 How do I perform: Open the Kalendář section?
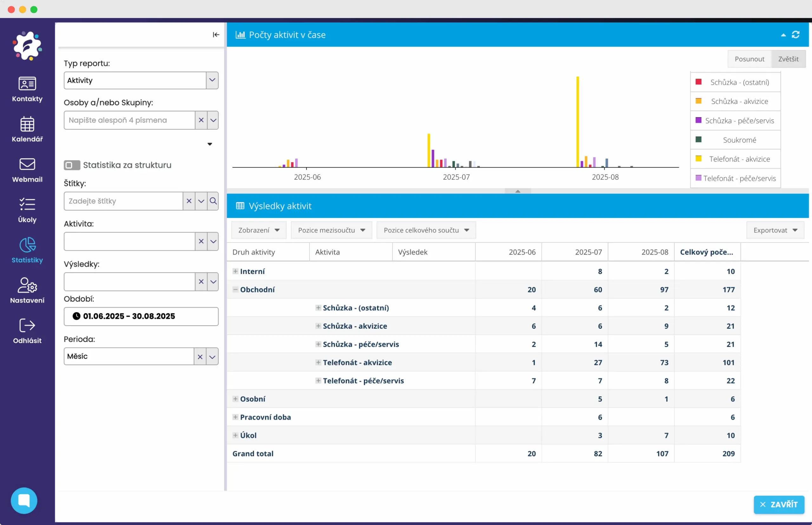tap(27, 130)
